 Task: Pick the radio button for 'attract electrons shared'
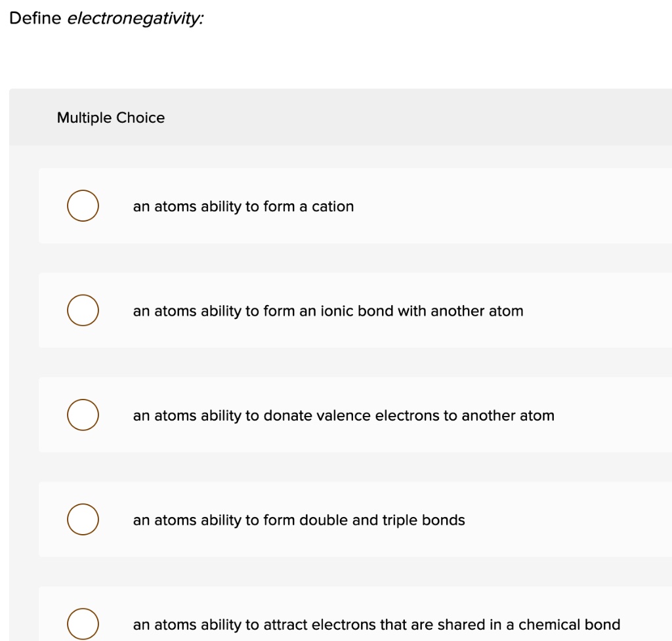[x=83, y=624]
